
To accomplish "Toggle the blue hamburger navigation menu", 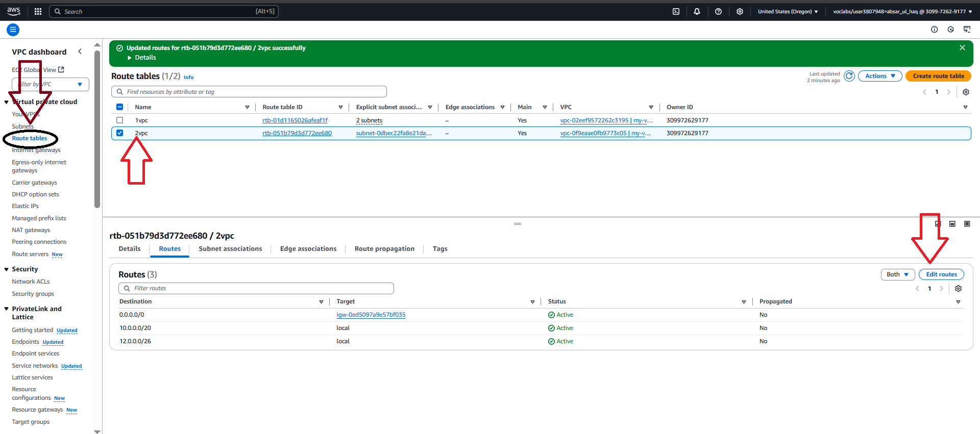I will (13, 30).
